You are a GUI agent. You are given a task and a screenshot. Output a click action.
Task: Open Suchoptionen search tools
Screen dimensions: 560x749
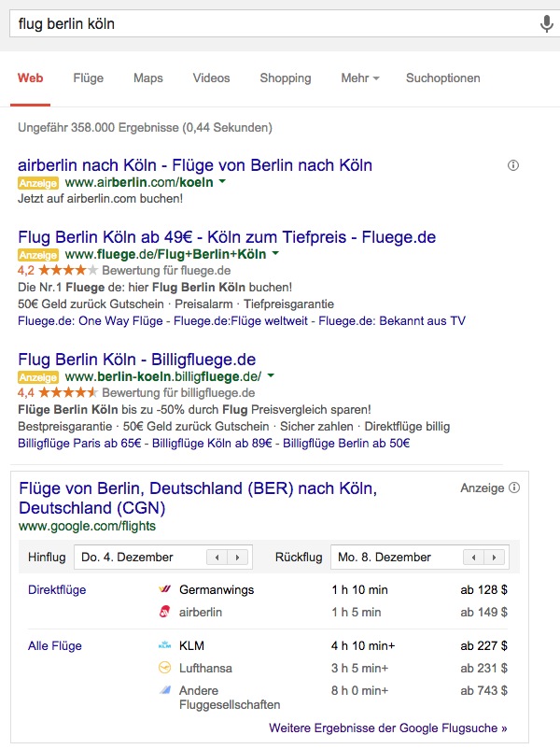pos(443,78)
